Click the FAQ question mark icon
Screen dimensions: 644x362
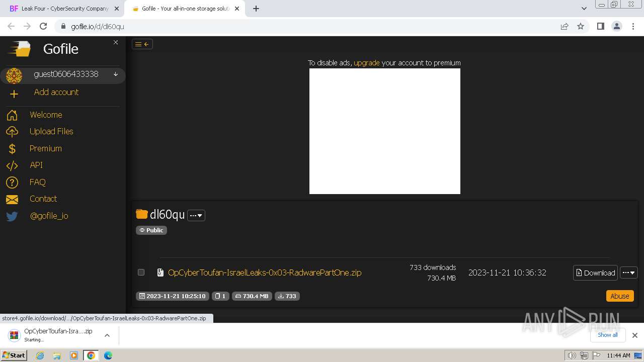click(x=12, y=183)
